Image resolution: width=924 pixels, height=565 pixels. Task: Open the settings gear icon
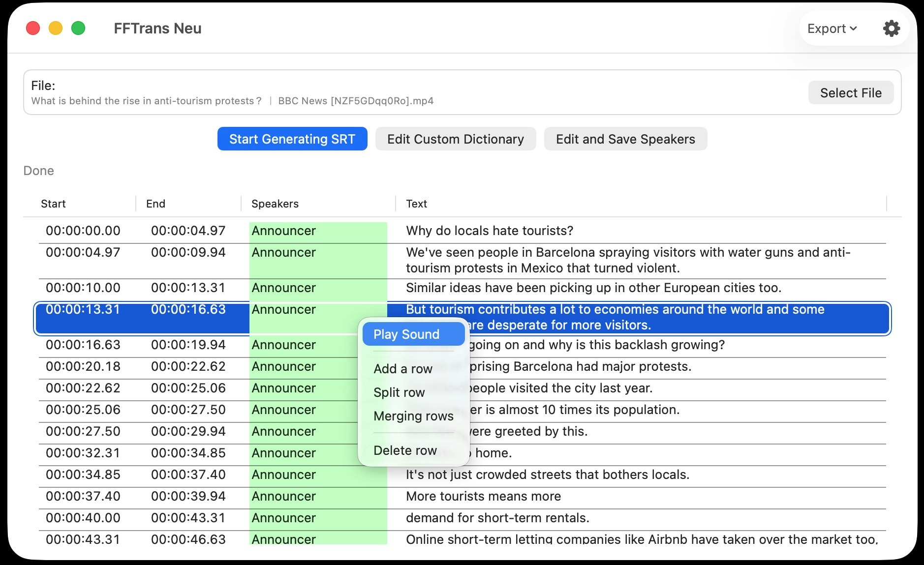[x=892, y=29]
